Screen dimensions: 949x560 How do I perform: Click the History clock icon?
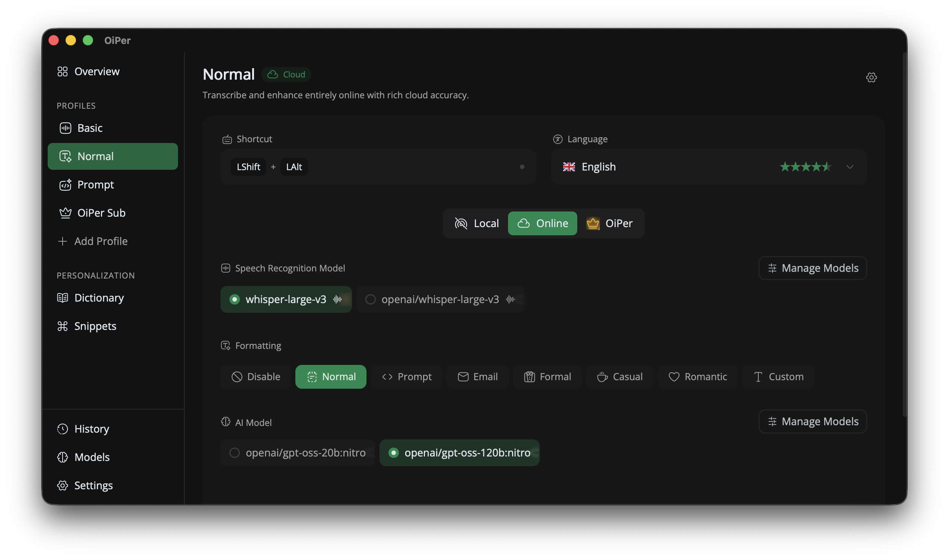(x=62, y=429)
